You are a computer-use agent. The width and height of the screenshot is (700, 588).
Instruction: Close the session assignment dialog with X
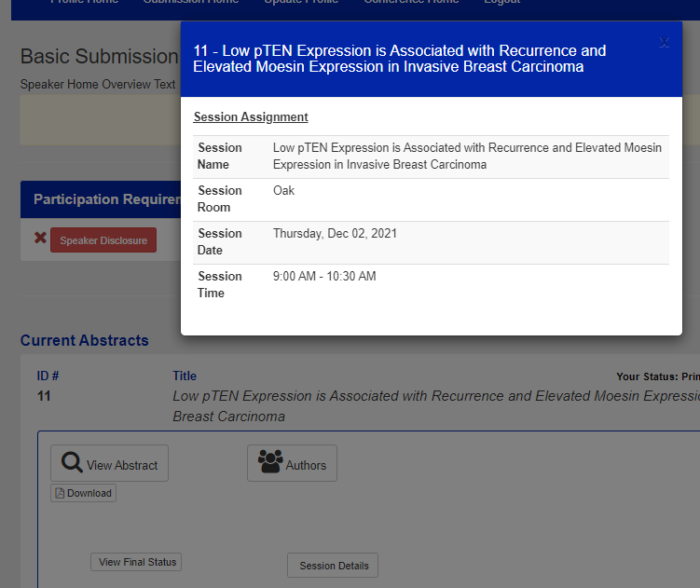(x=664, y=43)
